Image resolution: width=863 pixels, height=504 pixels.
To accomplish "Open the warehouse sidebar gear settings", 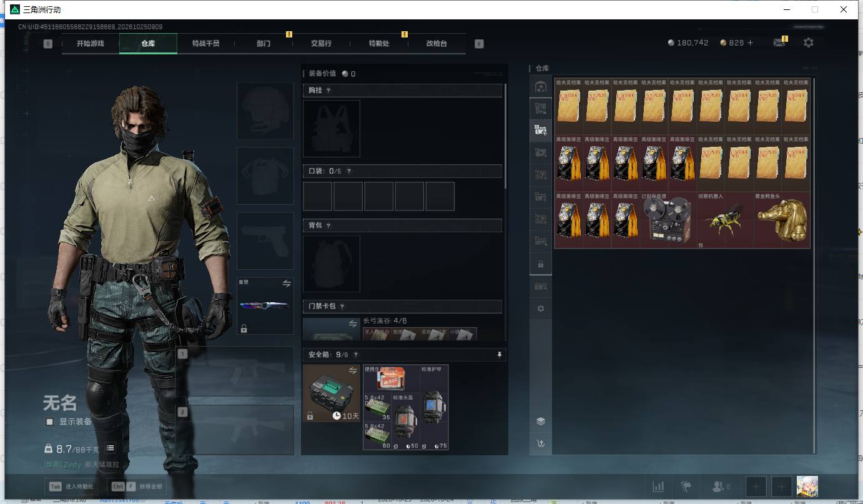I will click(541, 309).
